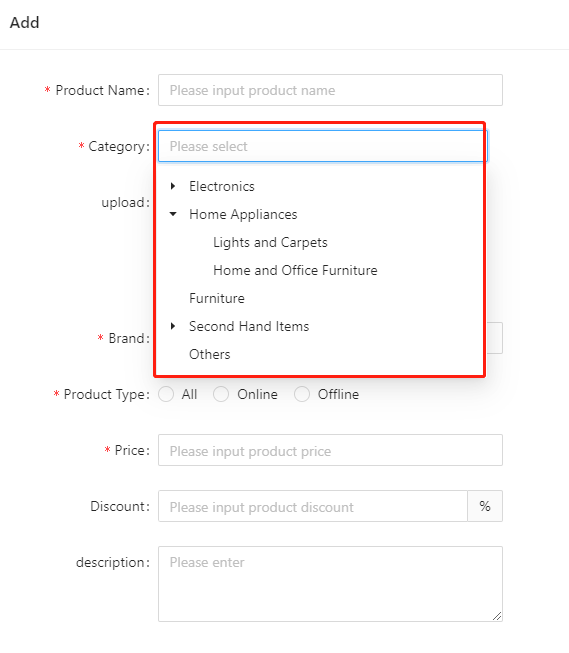Image resolution: width=569 pixels, height=653 pixels.
Task: Click the percent sign addon on Discount
Action: click(485, 506)
